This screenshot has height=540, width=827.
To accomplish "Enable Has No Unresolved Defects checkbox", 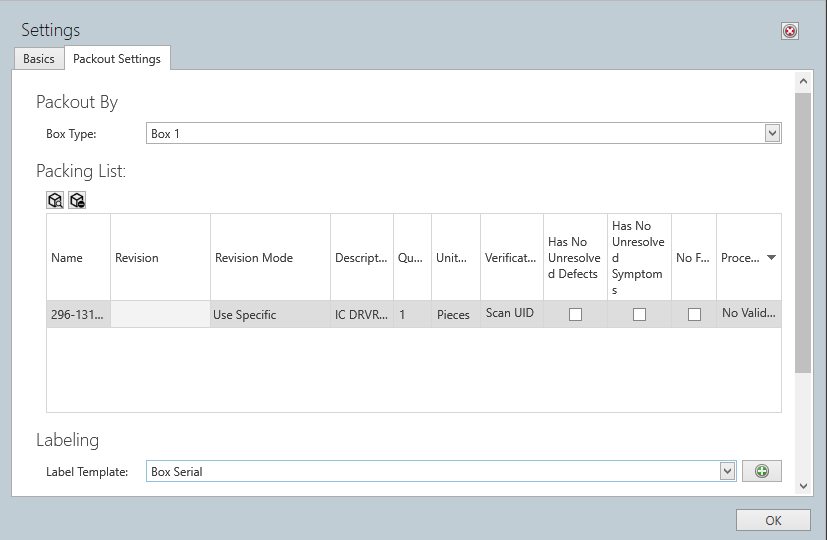I will click(x=575, y=314).
